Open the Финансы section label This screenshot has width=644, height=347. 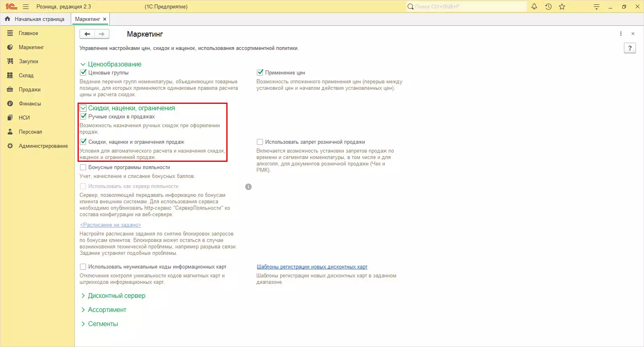tap(30, 104)
